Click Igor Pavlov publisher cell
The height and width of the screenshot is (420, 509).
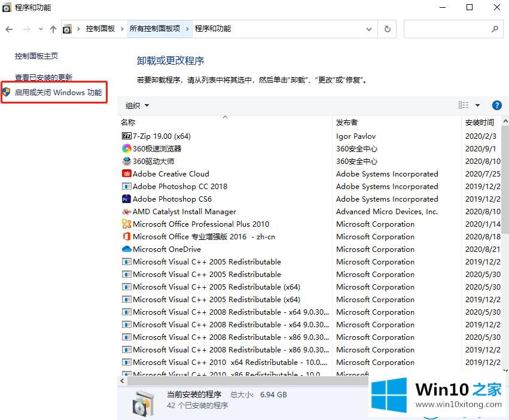(356, 136)
